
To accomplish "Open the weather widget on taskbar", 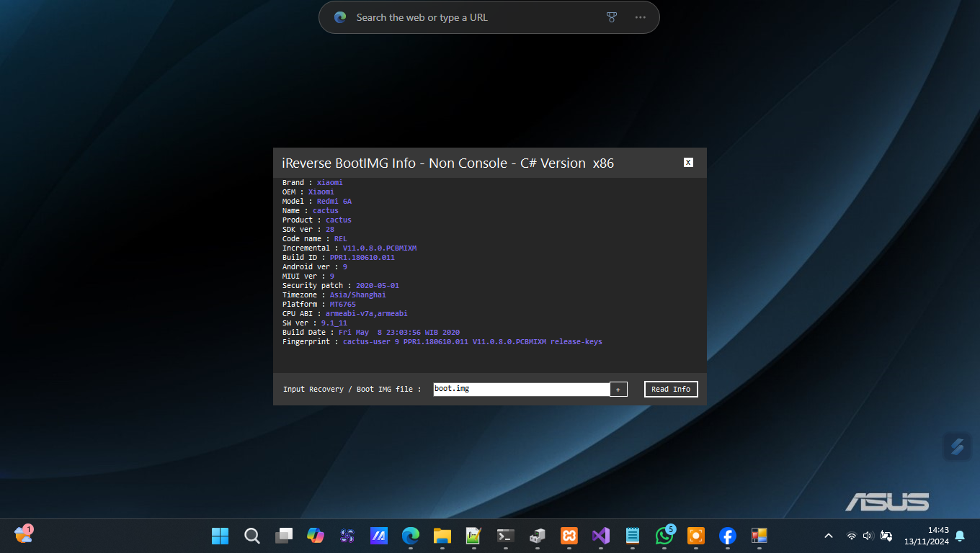I will click(24, 535).
